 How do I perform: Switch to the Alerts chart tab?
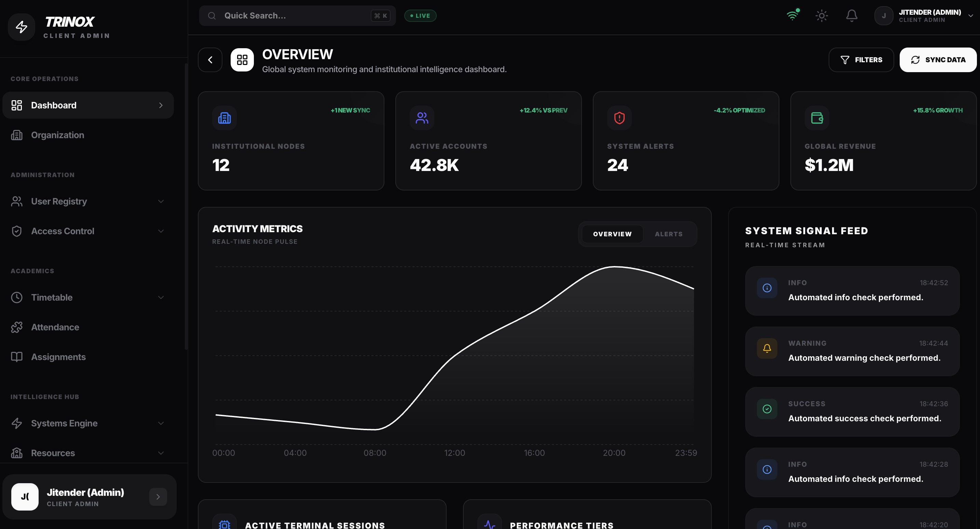click(x=668, y=234)
